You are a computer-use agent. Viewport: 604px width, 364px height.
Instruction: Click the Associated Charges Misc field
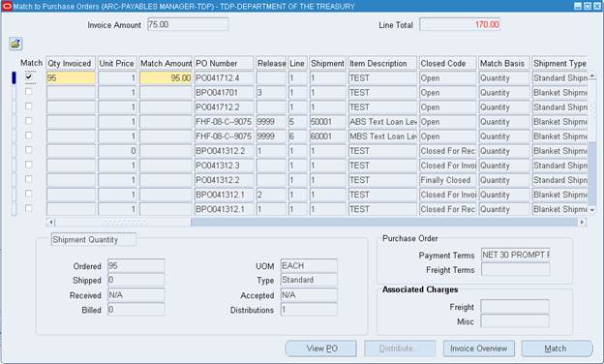coord(515,321)
